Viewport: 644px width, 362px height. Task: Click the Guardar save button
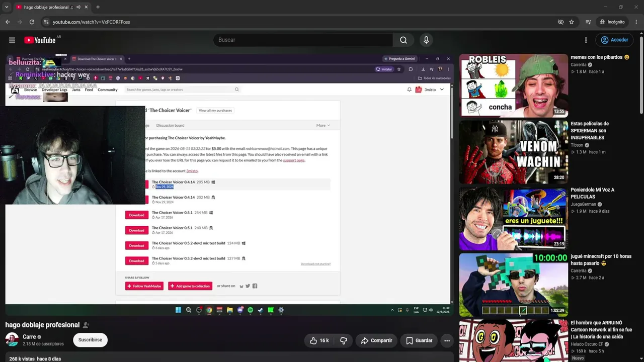point(419,340)
